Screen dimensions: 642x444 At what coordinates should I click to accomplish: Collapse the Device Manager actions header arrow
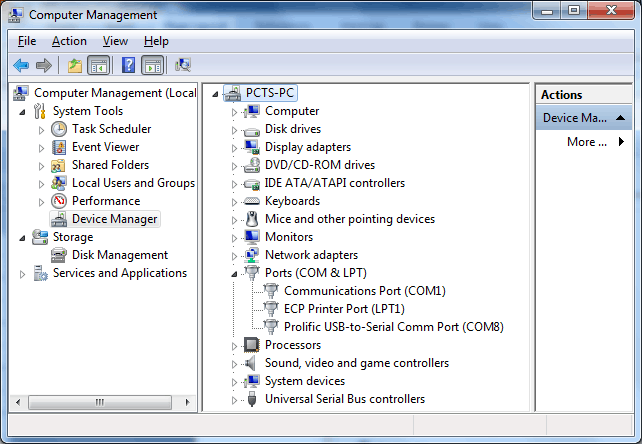tap(620, 118)
